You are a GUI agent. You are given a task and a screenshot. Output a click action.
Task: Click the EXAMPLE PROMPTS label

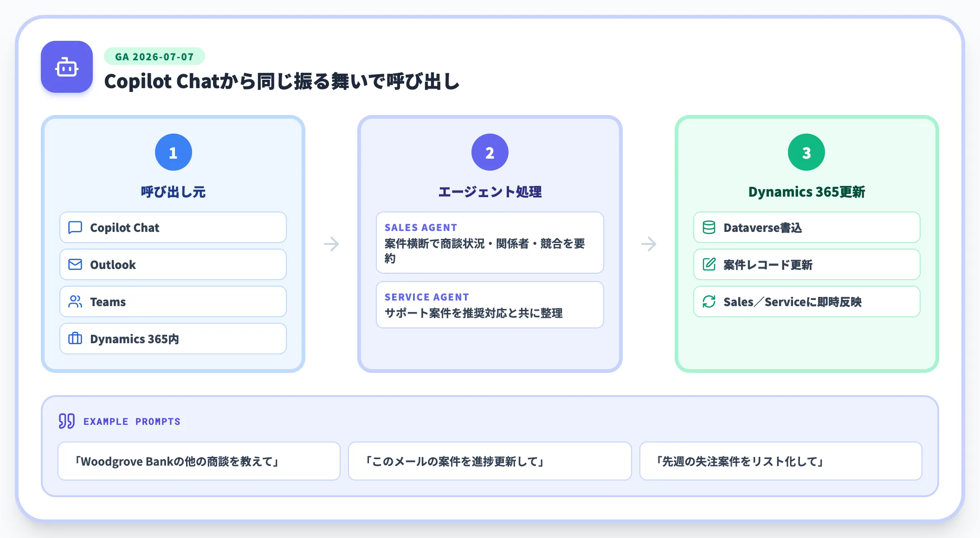(x=132, y=422)
